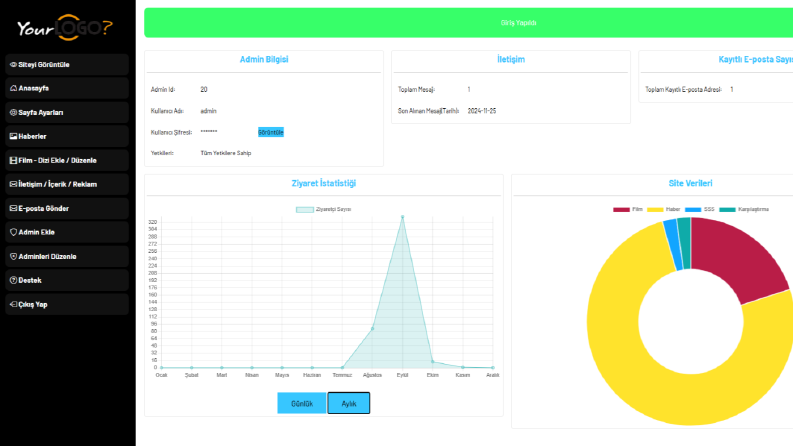Click the envelope icon beside İletişim / İçerik / Reklam

coord(14,184)
